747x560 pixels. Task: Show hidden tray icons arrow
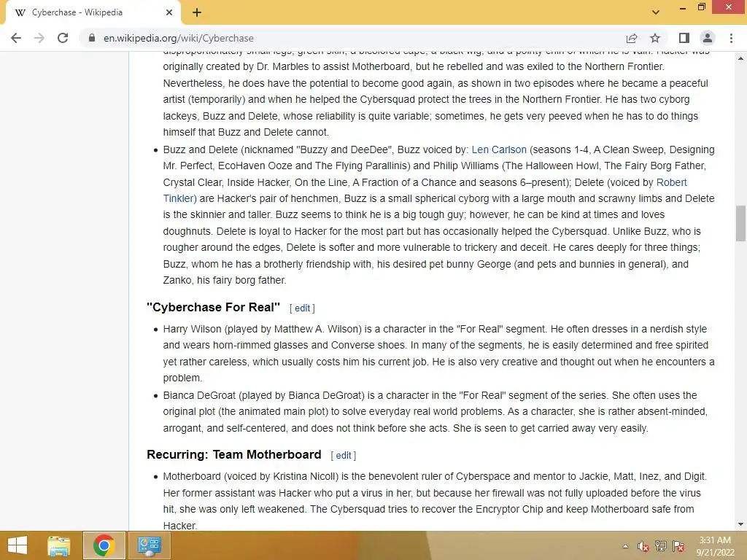[625, 546]
